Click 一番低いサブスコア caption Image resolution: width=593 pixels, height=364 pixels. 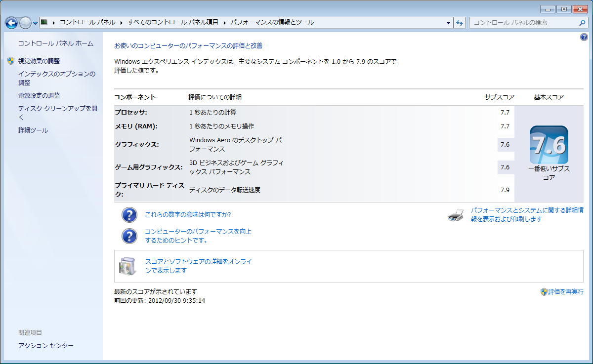click(549, 173)
